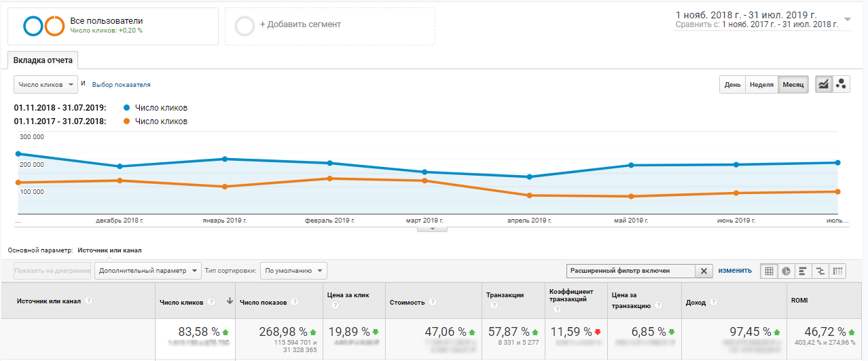868x361 pixels.
Task: Expand the date range picker arrow
Action: 847,20
